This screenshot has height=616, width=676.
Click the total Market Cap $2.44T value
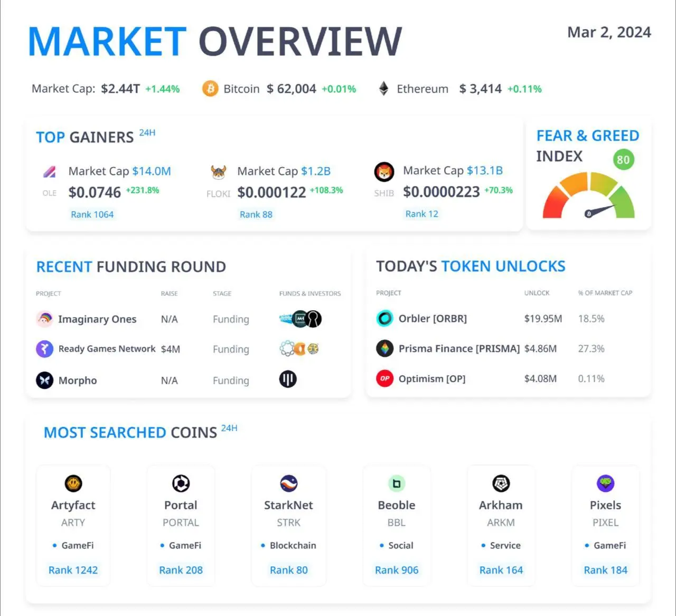click(x=120, y=89)
